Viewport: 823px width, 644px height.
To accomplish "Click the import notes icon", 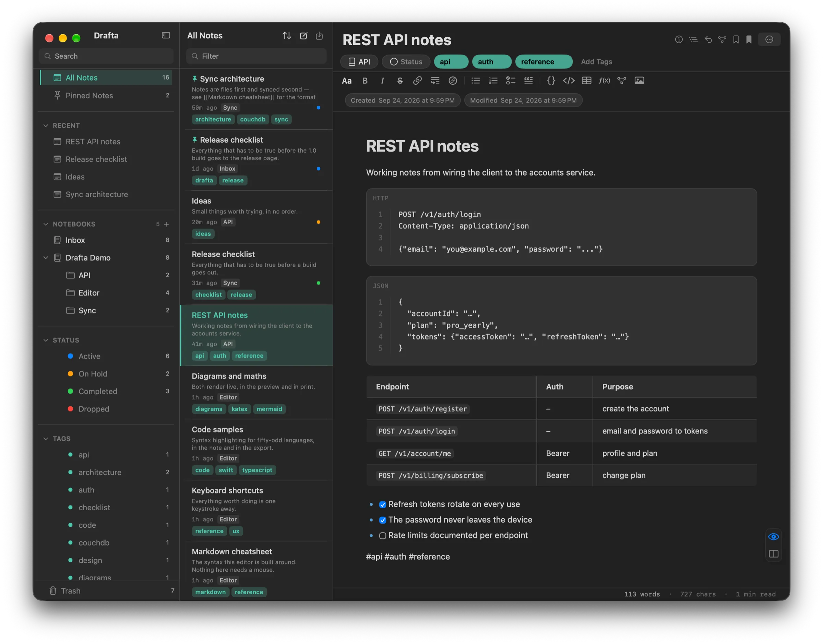I will tap(319, 35).
